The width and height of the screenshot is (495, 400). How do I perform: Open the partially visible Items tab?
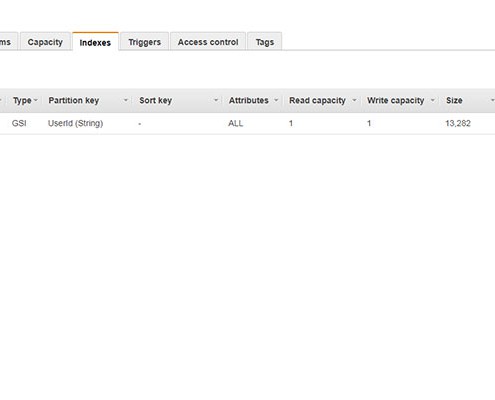[7, 42]
